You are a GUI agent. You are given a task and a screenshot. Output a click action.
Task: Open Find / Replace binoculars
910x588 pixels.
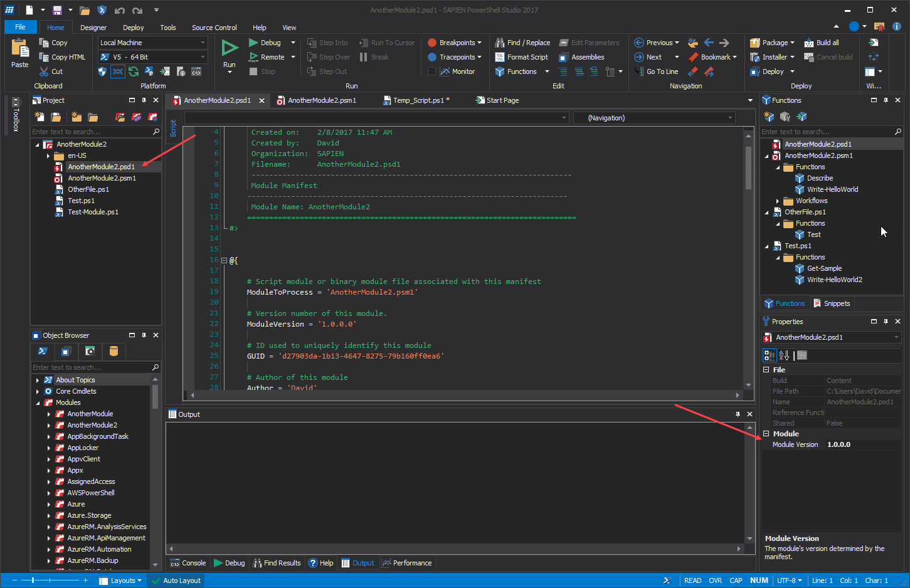coord(522,43)
